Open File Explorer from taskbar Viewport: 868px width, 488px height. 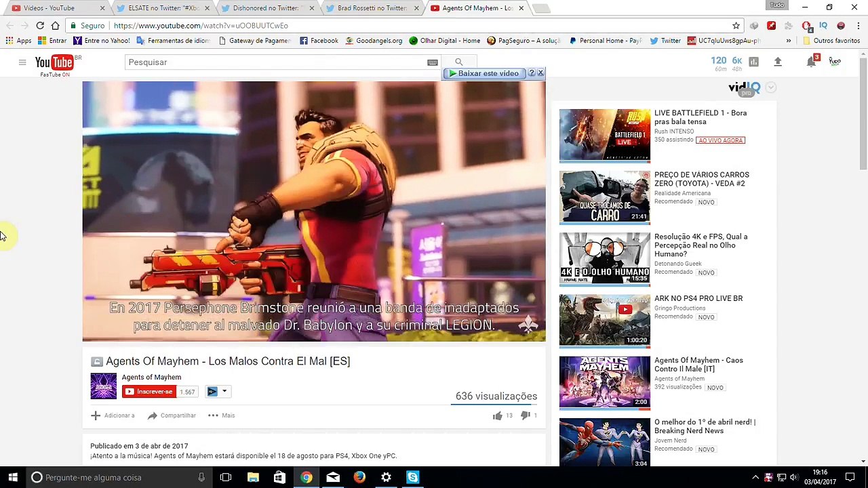pos(253,477)
